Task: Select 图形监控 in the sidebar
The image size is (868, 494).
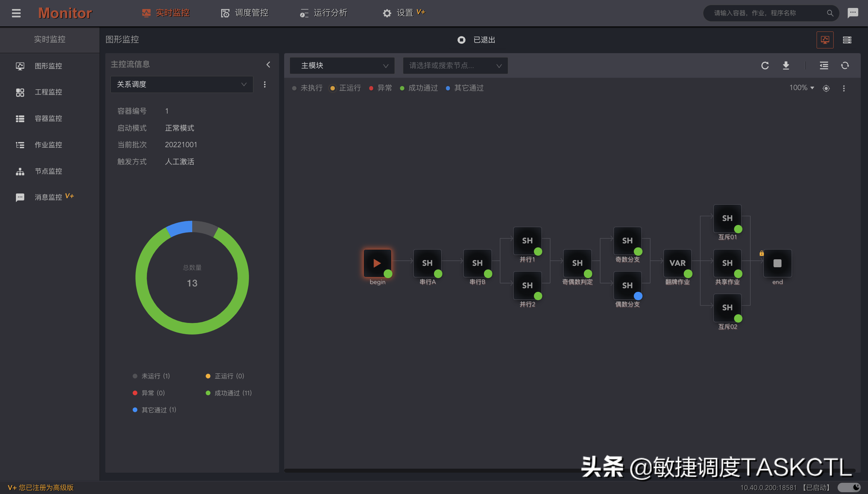Action: pos(50,66)
